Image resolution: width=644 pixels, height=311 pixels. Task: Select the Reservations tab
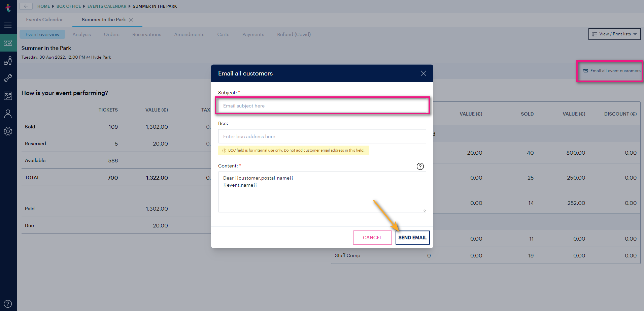coord(146,34)
